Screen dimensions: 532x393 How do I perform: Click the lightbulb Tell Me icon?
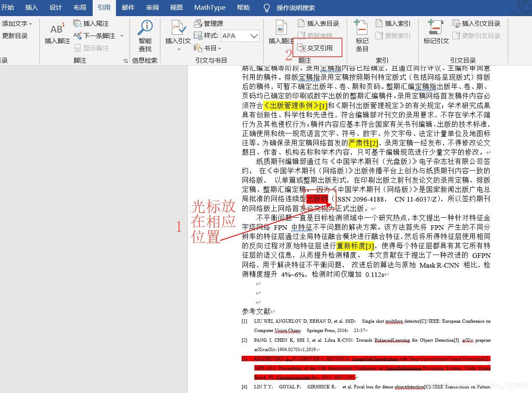point(267,8)
